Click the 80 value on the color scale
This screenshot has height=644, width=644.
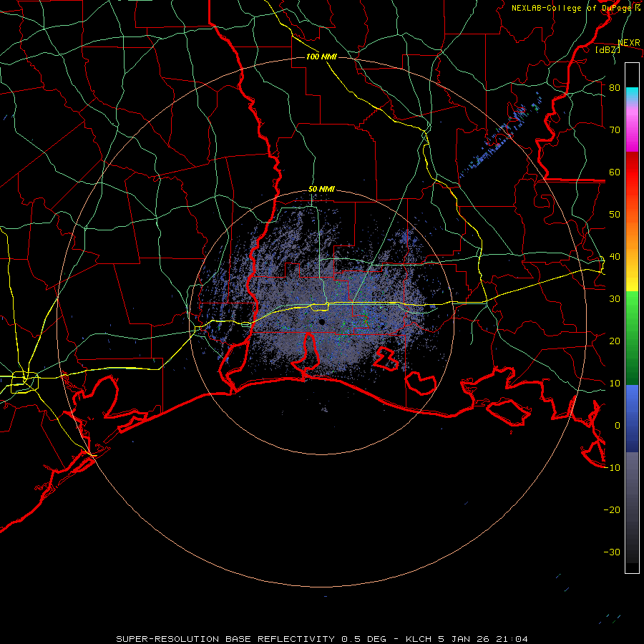(x=615, y=87)
